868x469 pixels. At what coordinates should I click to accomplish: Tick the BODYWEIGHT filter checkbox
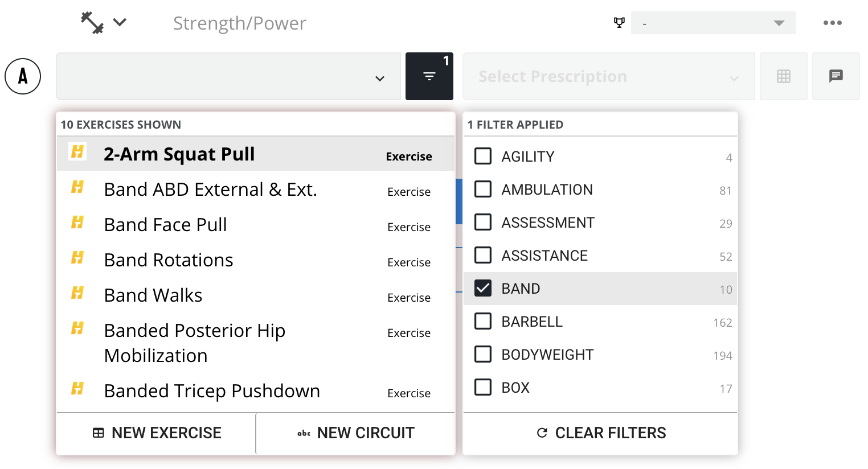(483, 354)
